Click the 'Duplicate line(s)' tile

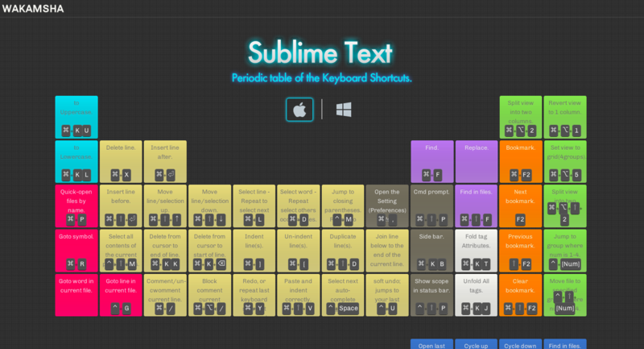(x=343, y=251)
